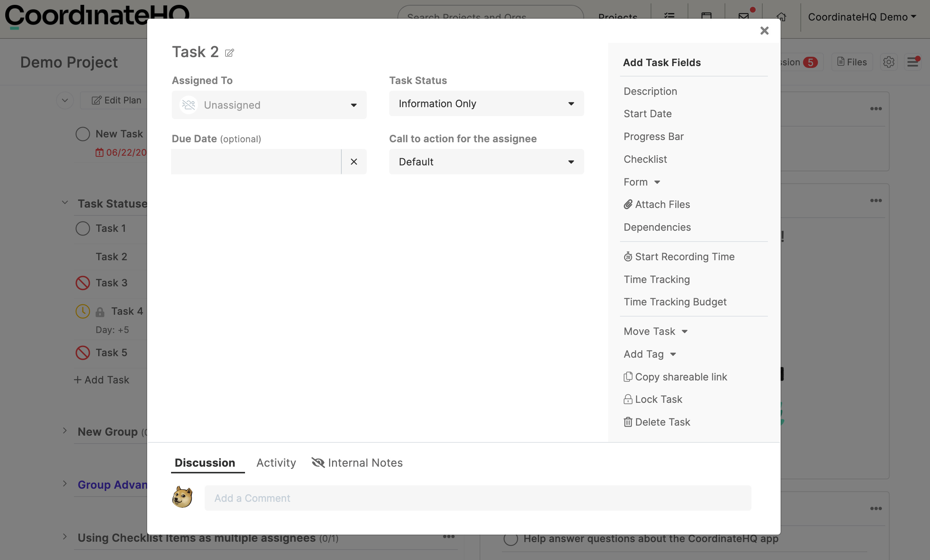Start Recording Time stopwatch option

679,256
